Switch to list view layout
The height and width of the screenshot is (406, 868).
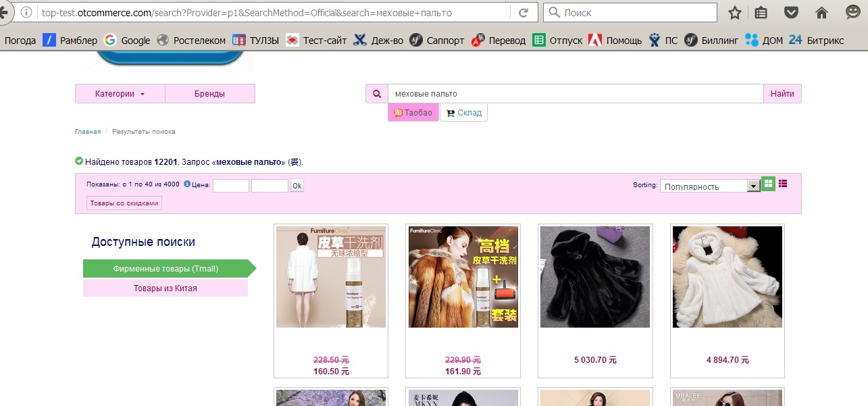click(x=783, y=183)
